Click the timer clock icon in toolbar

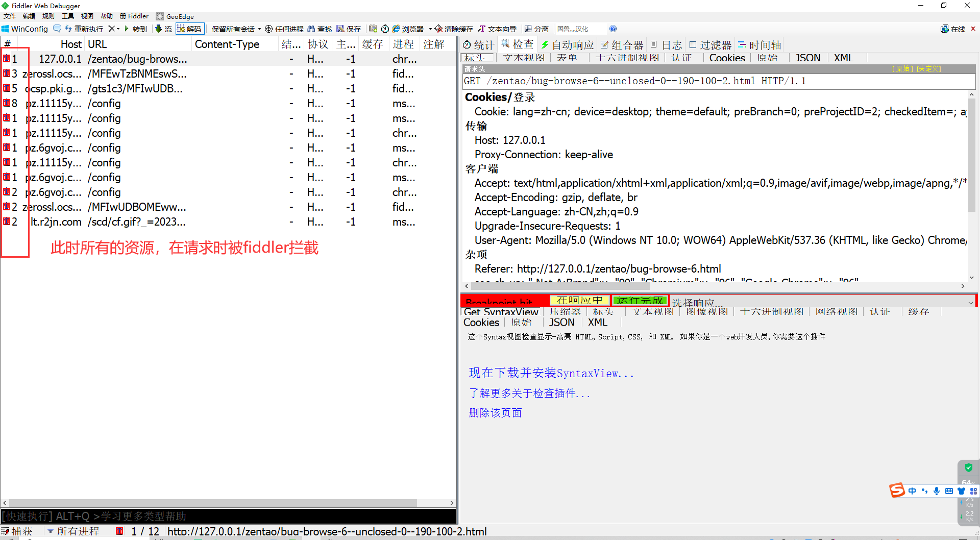click(x=385, y=29)
